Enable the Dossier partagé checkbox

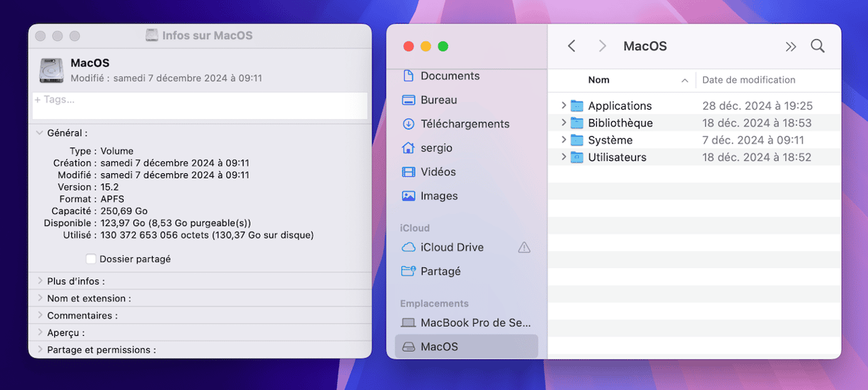[91, 259]
